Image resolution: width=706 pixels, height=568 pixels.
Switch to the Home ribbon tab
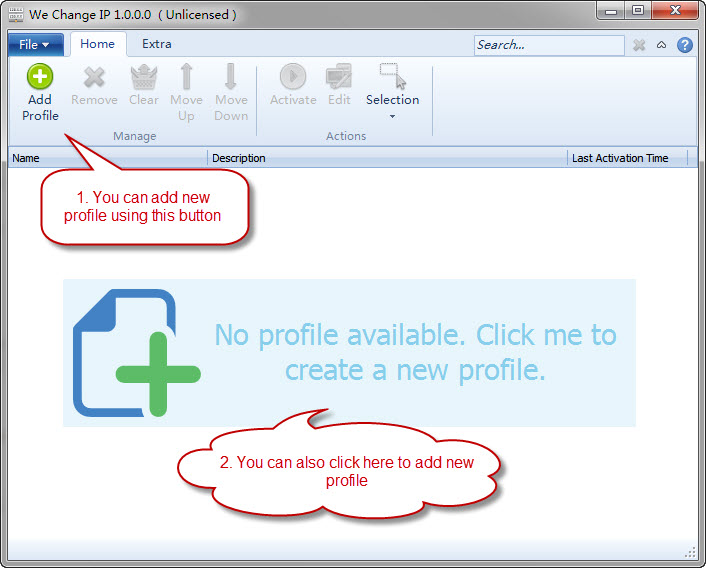[98, 44]
